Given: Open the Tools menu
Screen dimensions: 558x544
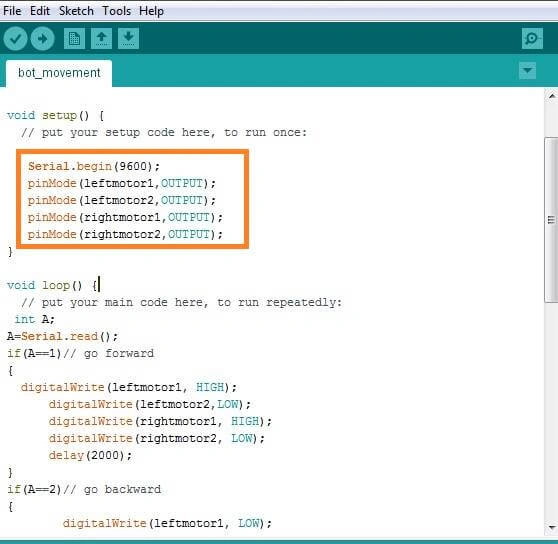Looking at the screenshot, I should coord(117,11).
